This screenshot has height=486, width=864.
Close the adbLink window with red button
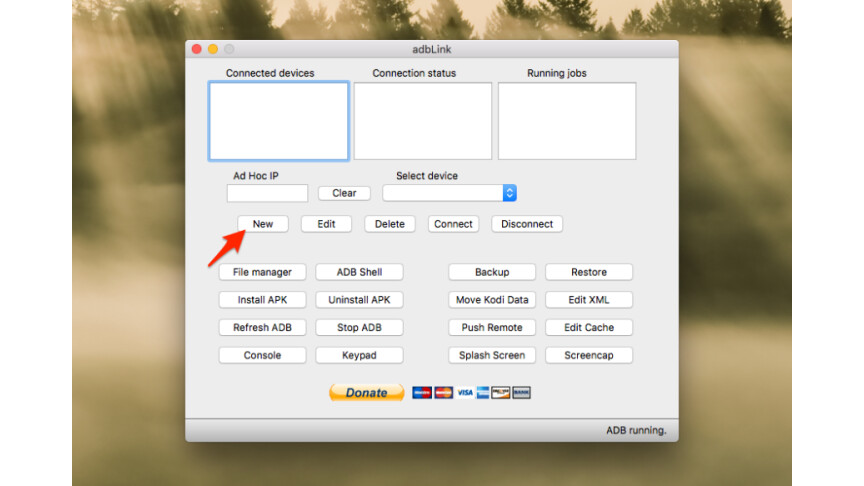pyautogui.click(x=197, y=49)
